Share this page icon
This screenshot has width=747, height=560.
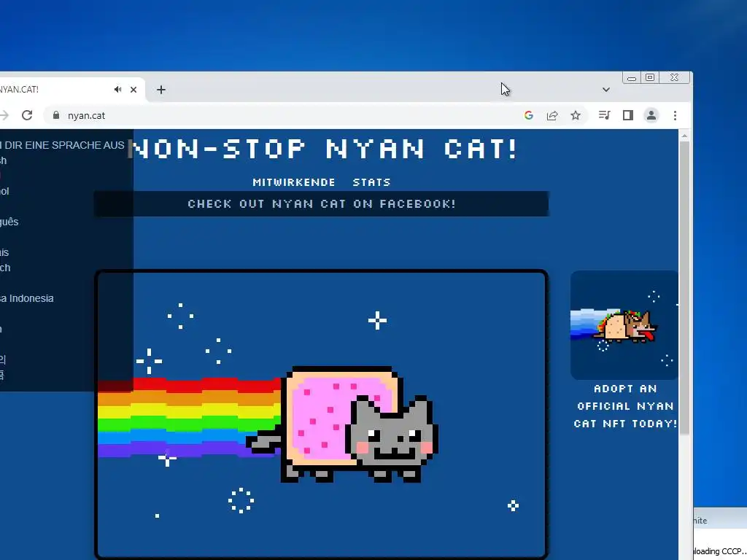coord(552,115)
